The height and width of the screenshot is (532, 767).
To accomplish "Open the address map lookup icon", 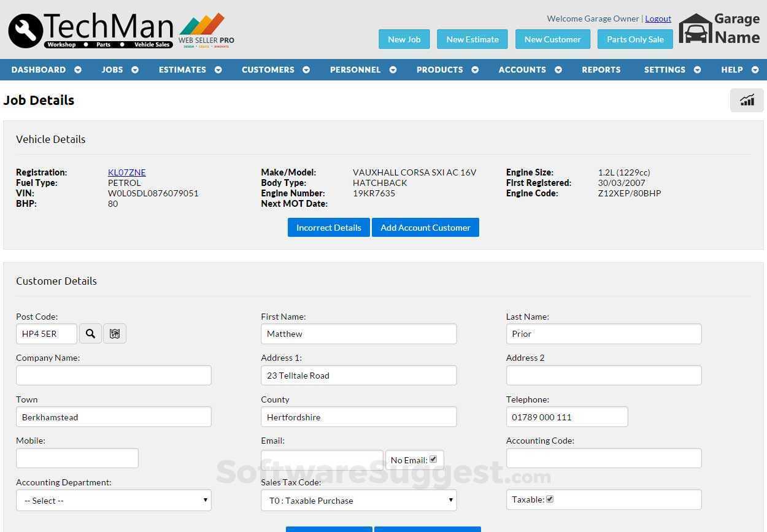I will tap(115, 333).
